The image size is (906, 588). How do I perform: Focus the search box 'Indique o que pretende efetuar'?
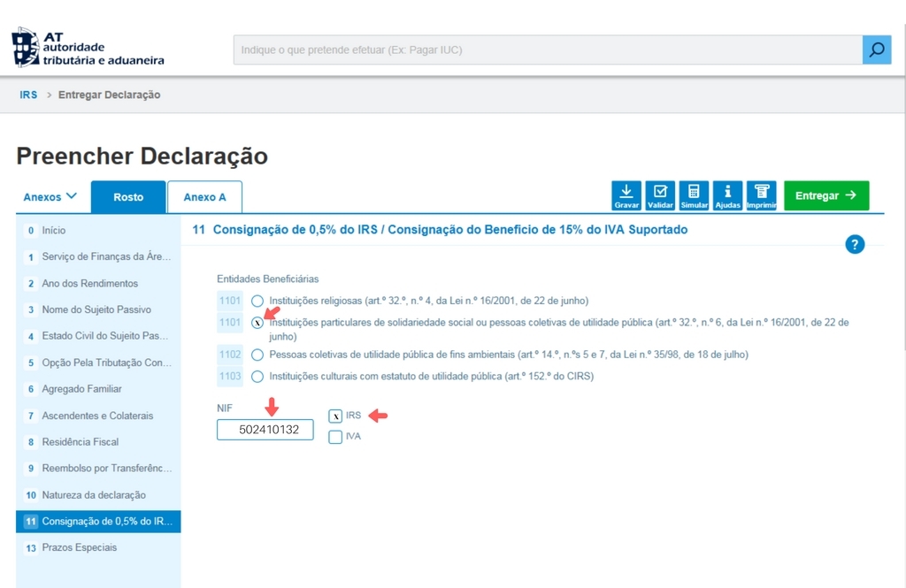point(548,50)
